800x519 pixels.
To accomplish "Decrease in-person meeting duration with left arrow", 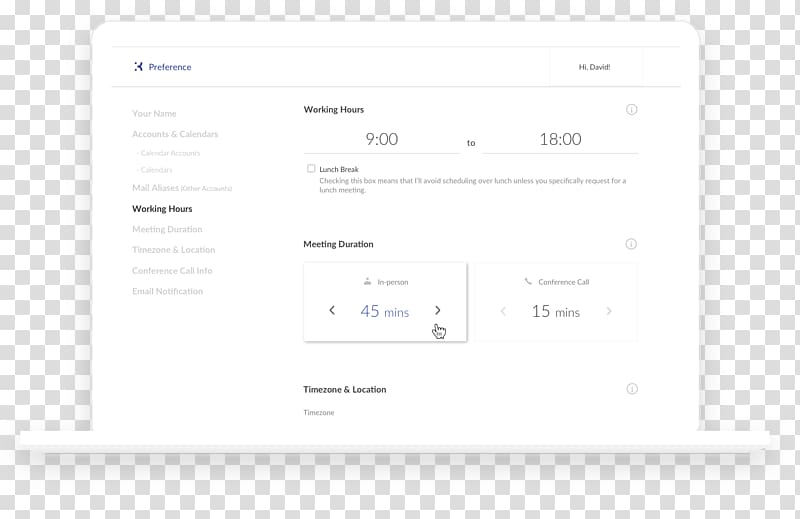I will [x=332, y=311].
